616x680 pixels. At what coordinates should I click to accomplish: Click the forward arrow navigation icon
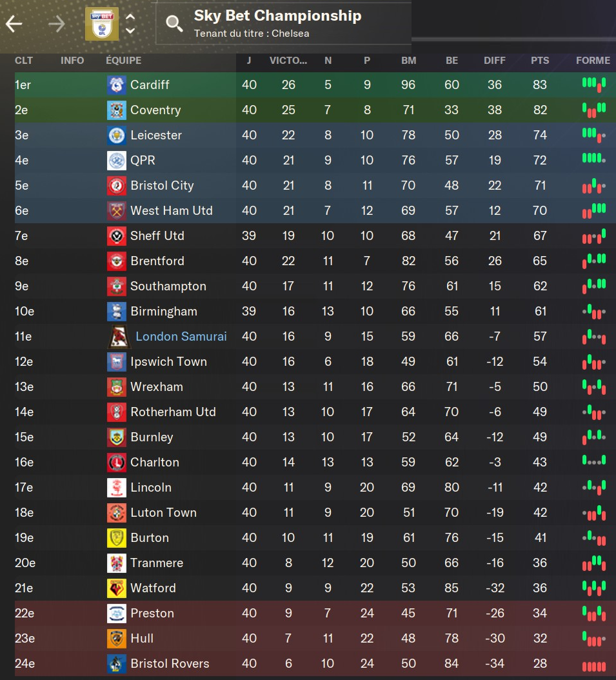click(x=57, y=25)
